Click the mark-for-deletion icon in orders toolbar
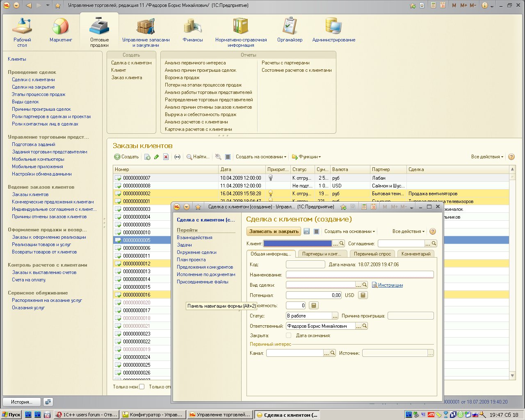 click(166, 157)
